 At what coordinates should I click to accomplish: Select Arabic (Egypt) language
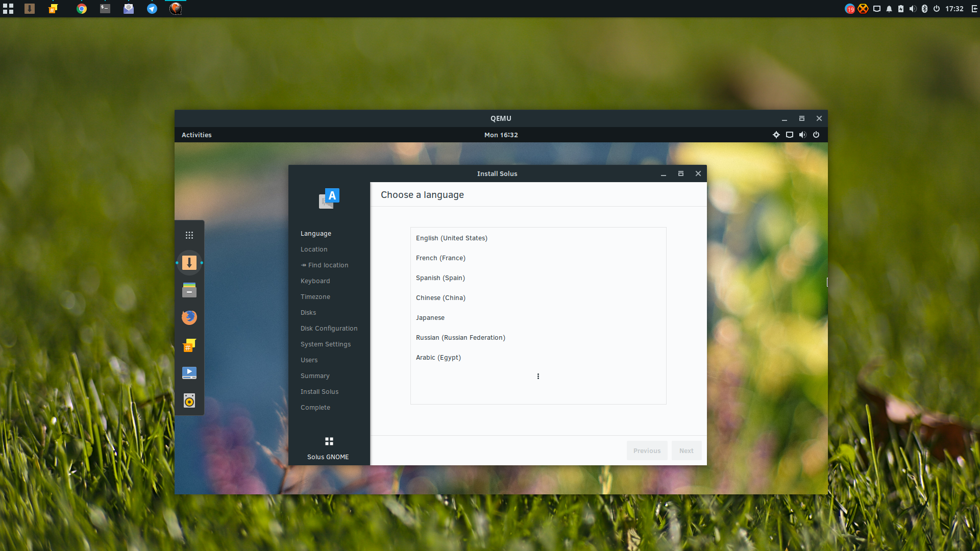click(x=538, y=358)
